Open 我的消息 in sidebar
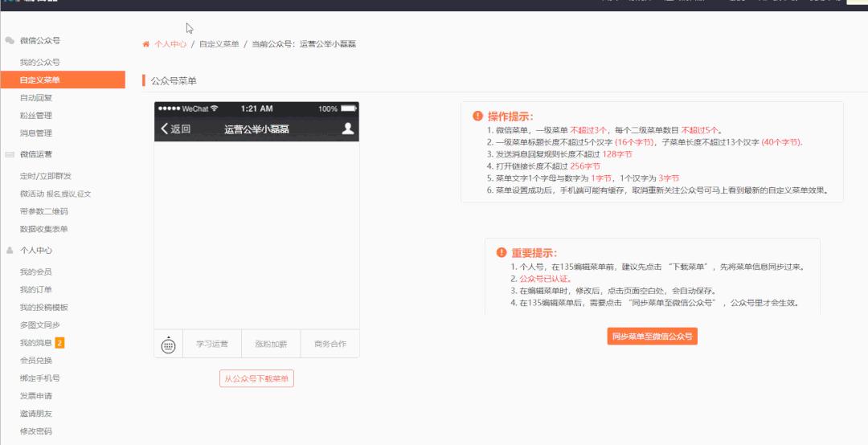 click(36, 343)
